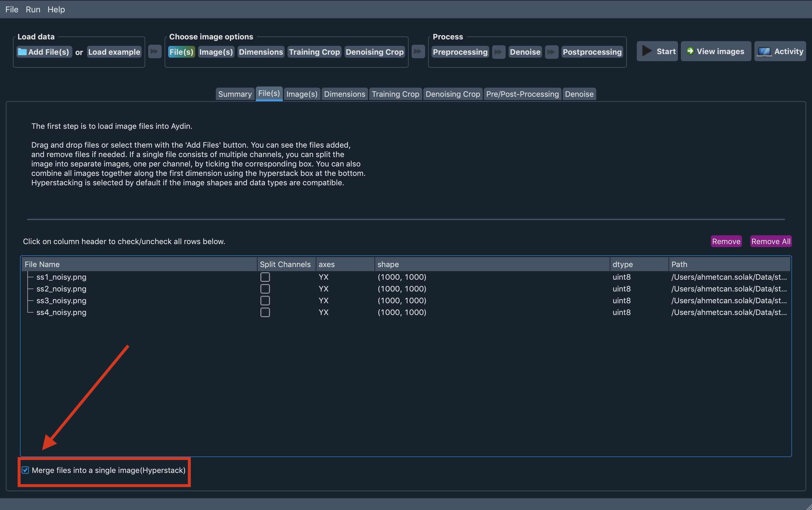Click the Activity monitor icon
This screenshot has width=812, height=510.
[764, 51]
